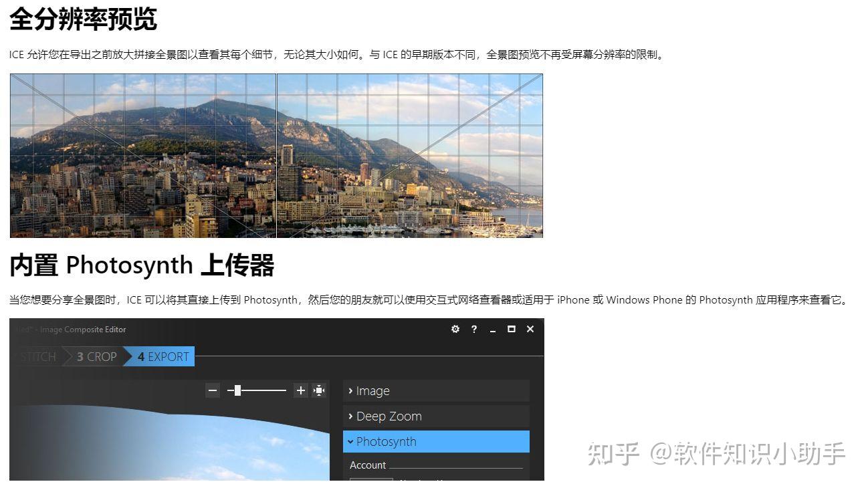Click the Account label in Photosynth panel
868x488 pixels.
click(368, 465)
